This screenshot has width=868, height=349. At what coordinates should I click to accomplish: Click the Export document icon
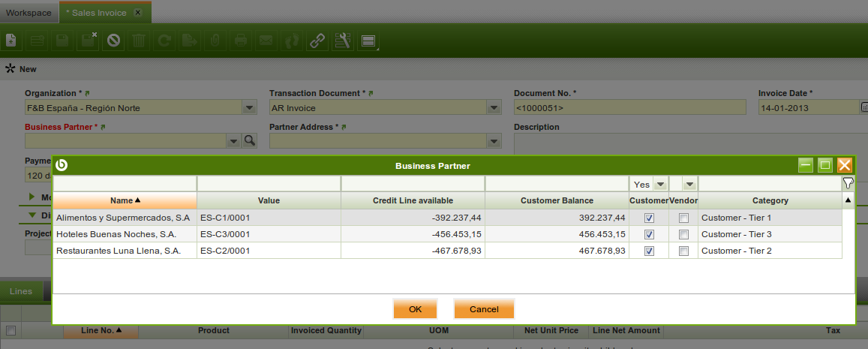coord(190,41)
